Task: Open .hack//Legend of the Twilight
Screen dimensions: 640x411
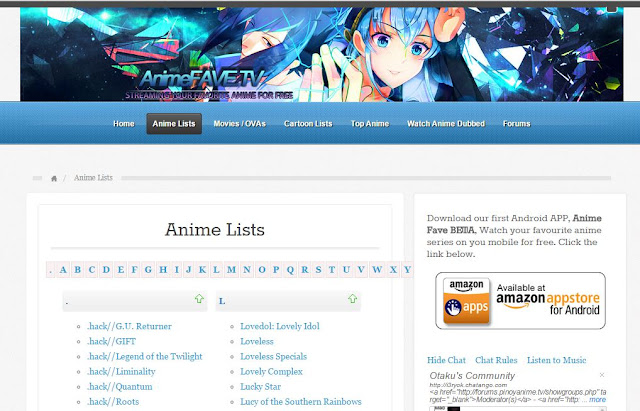Action: [144, 356]
